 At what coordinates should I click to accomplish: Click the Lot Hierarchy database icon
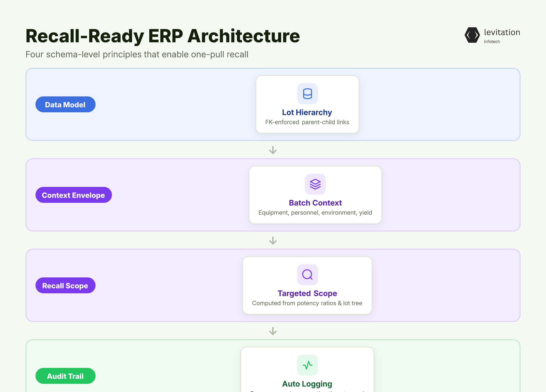pyautogui.click(x=307, y=94)
